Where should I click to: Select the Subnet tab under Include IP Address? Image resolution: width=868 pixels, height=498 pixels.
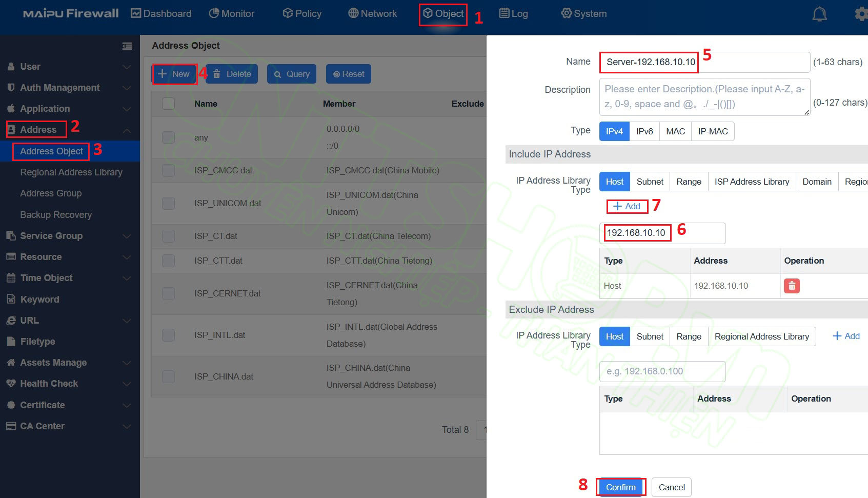point(649,182)
